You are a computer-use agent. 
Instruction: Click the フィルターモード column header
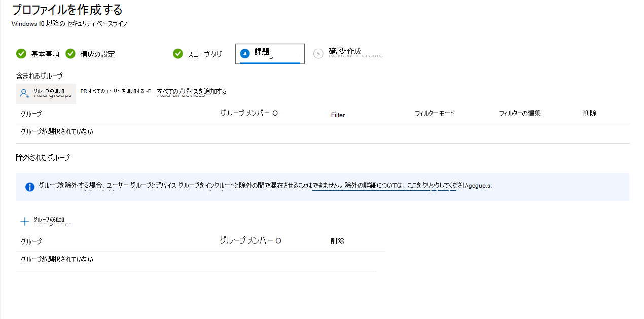point(435,113)
